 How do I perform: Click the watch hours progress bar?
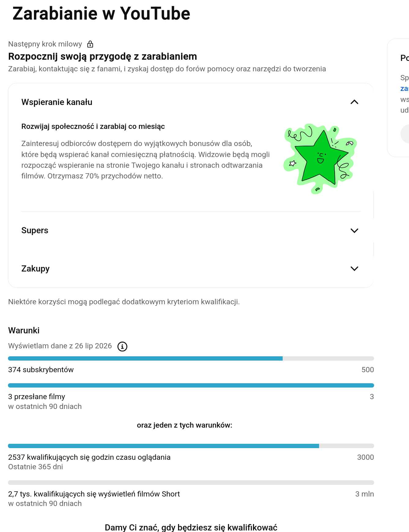point(191,446)
